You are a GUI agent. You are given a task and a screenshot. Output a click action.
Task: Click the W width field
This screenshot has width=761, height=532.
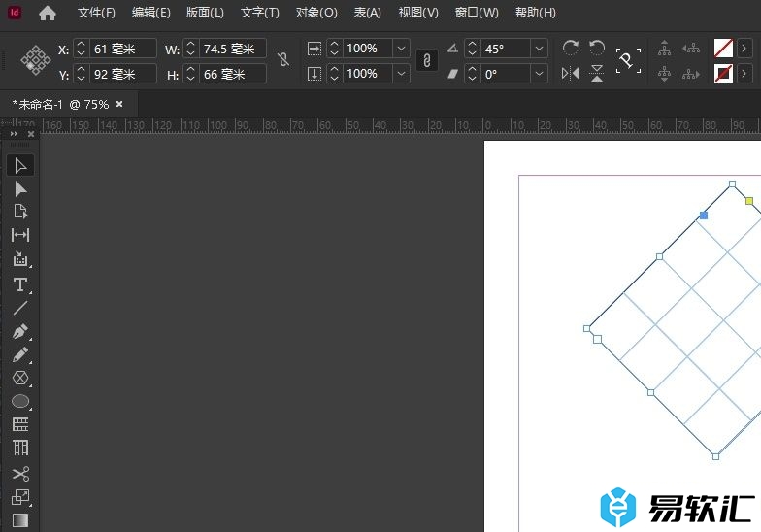[233, 49]
